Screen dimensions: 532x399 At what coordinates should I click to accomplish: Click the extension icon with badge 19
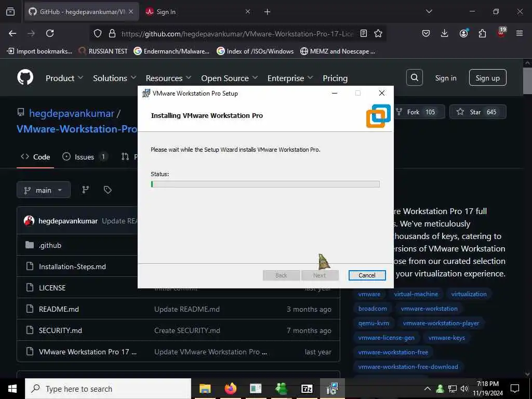(501, 33)
